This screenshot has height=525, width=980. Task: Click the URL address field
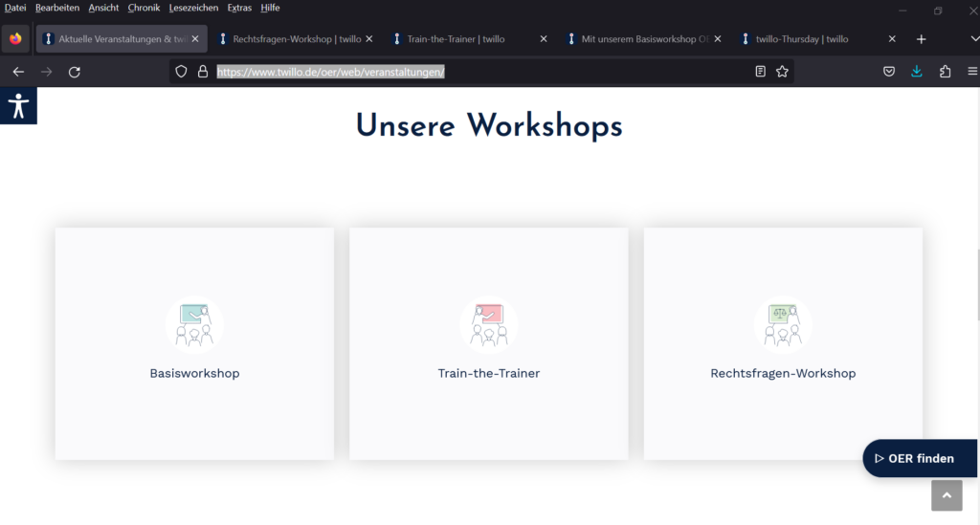point(481,72)
